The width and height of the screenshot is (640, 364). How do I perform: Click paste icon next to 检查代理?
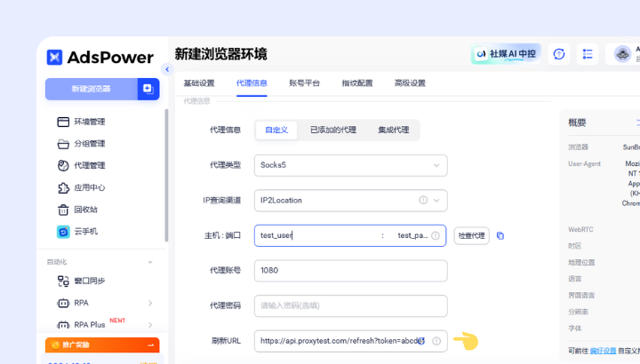pyautogui.click(x=500, y=235)
